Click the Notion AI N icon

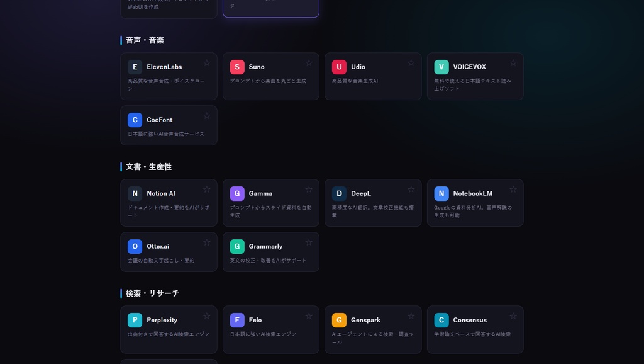135,194
